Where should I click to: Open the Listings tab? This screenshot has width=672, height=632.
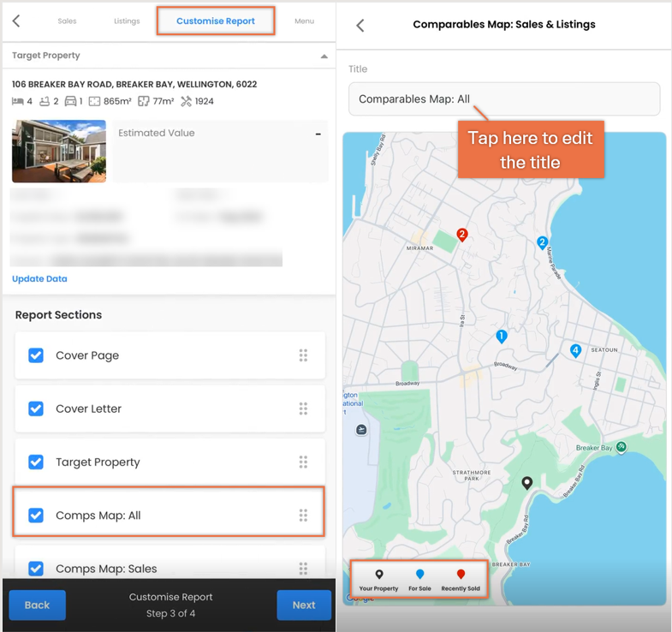coord(127,21)
